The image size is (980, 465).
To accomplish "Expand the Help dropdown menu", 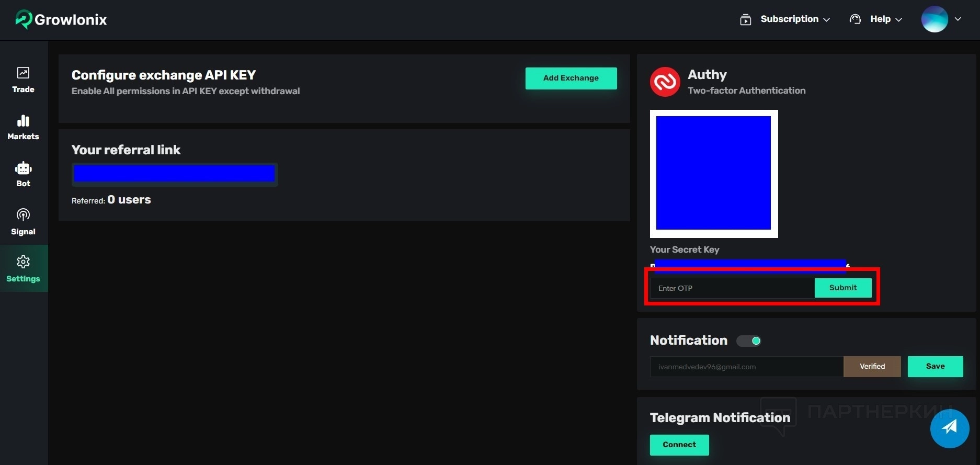I will (886, 19).
